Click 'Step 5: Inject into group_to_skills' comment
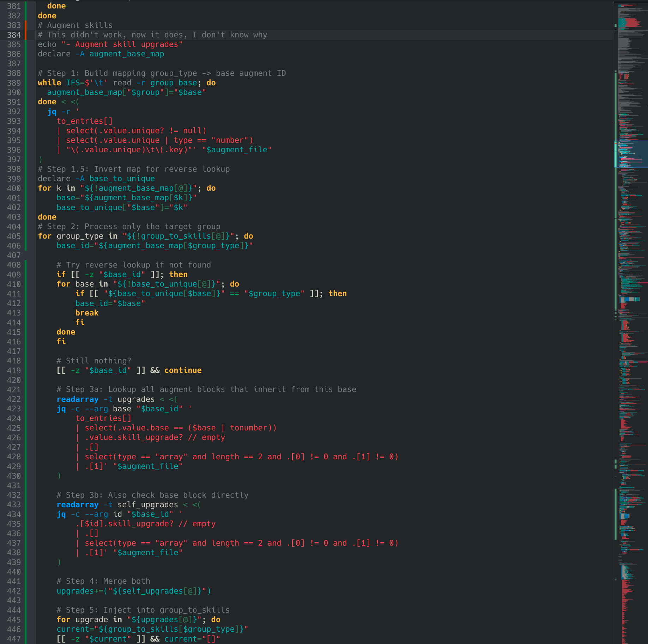 tap(143, 610)
